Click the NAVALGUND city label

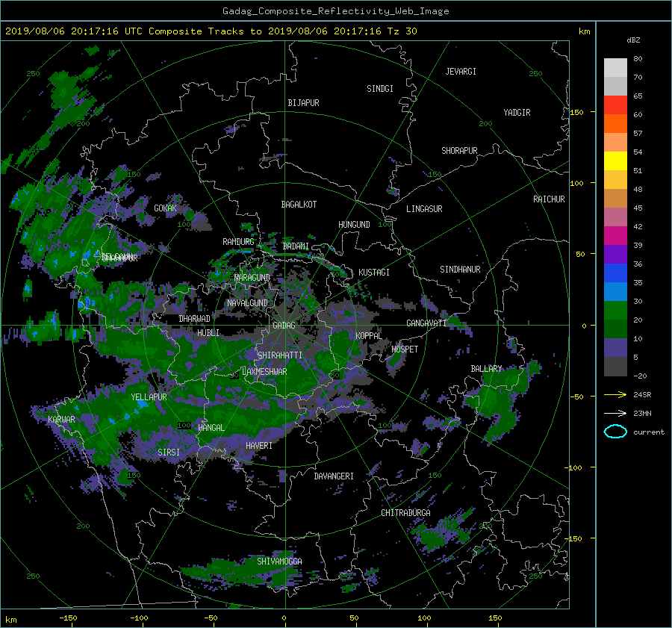247,303
